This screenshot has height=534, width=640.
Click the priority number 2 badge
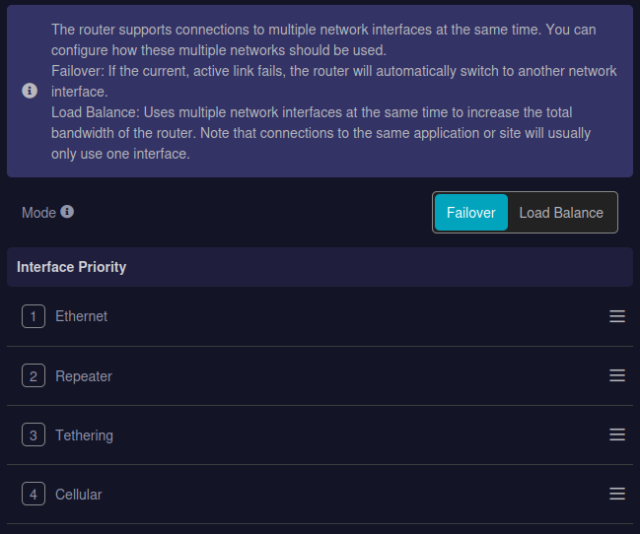(33, 375)
